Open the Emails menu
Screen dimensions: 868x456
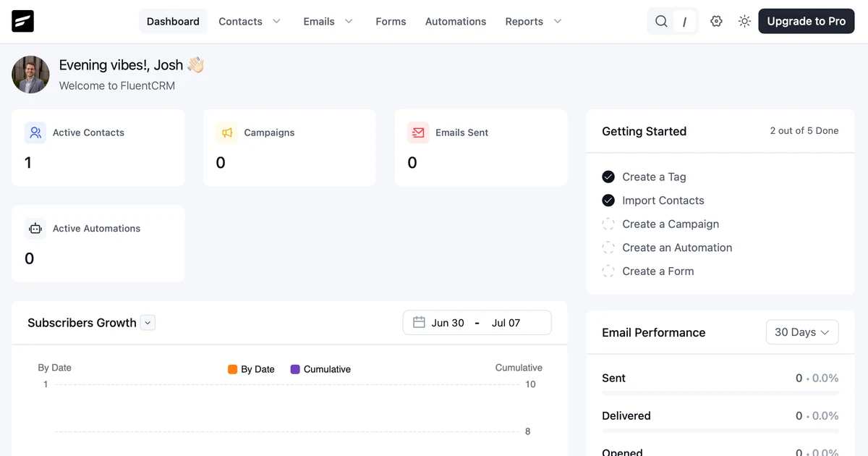319,22
